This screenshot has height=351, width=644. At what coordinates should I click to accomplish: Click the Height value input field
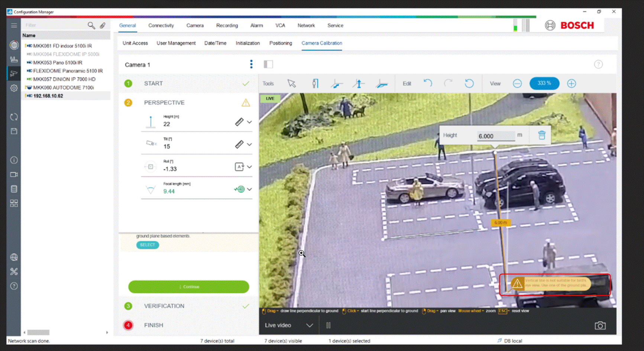pyautogui.click(x=496, y=136)
